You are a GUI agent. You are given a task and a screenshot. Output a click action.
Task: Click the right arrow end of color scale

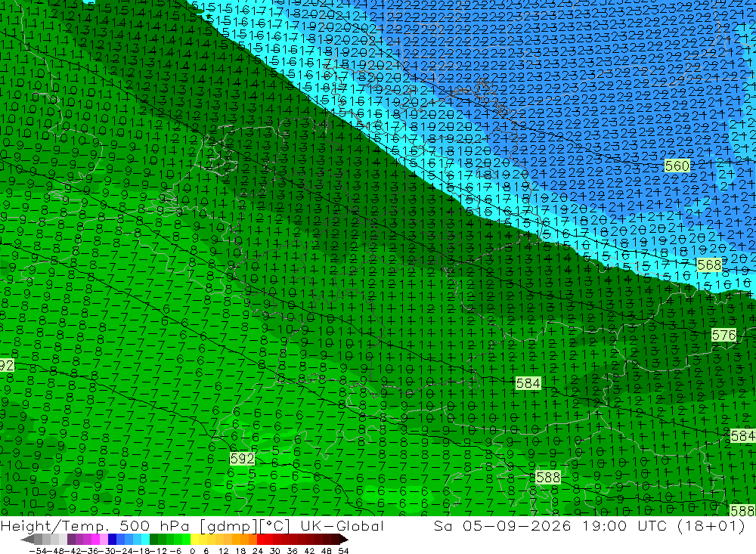pos(344,540)
